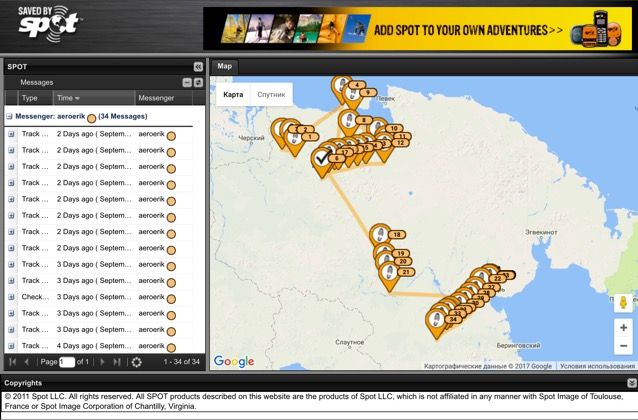
Task: Click orange color dot beside Messenger: aeroerik
Action: pos(92,118)
